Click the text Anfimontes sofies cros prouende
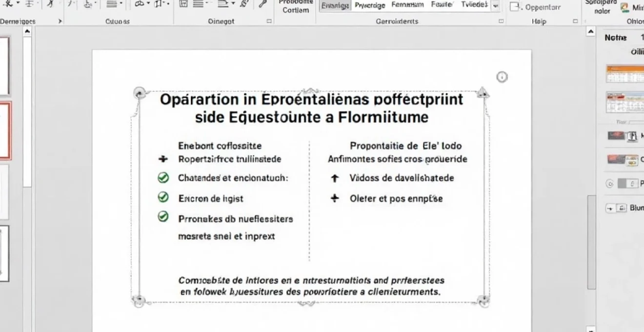 point(398,159)
